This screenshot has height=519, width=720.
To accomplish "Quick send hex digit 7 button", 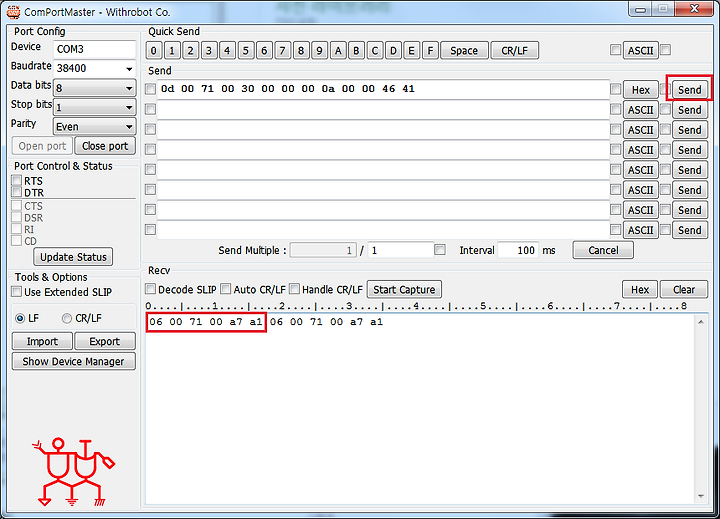I will [282, 51].
